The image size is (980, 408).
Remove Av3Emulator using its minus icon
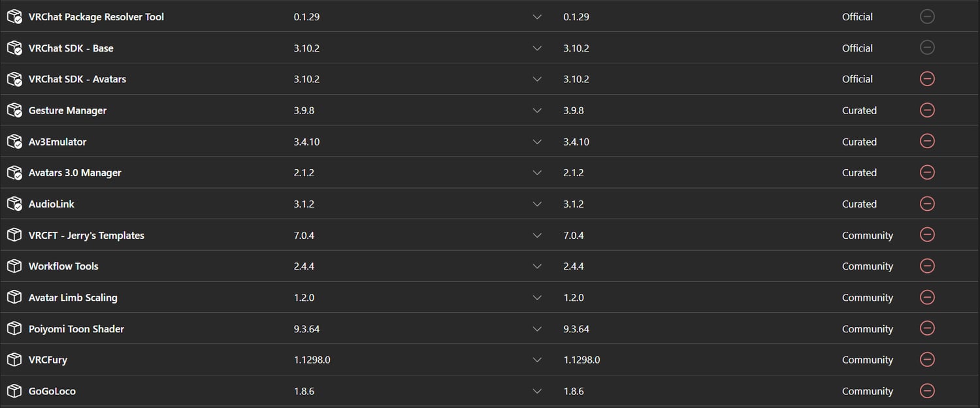[x=926, y=141]
